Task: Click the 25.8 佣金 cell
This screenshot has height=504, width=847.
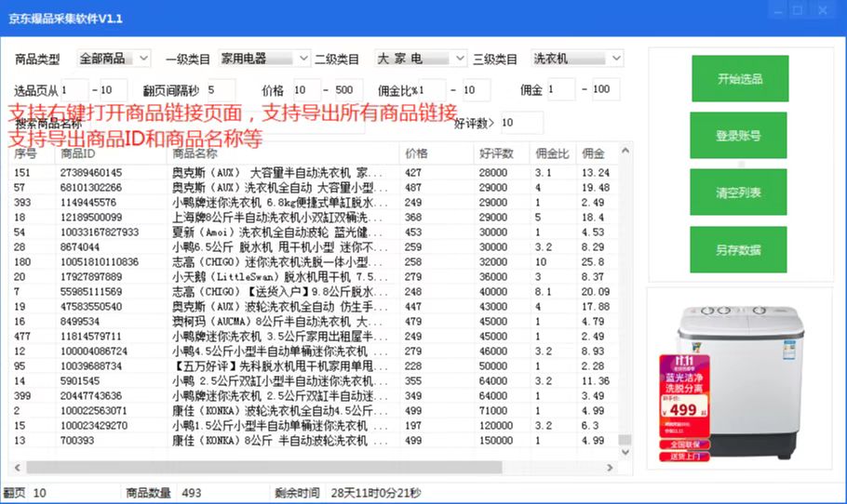Action: click(x=593, y=261)
